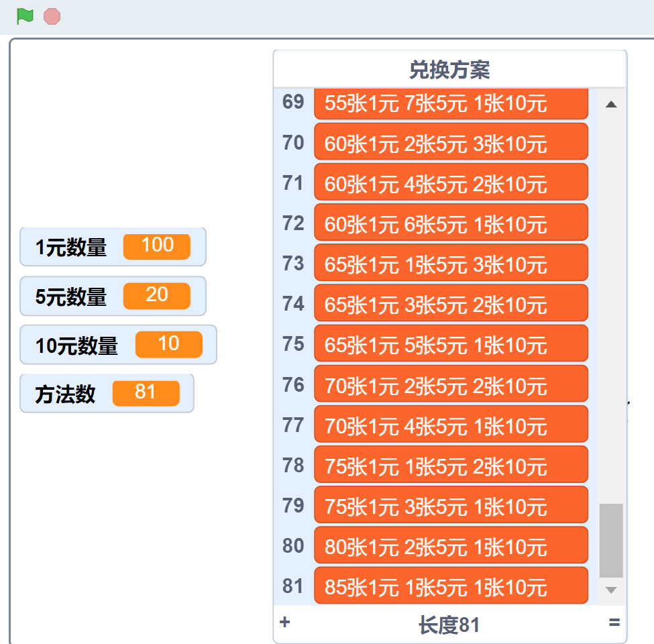The height and width of the screenshot is (644, 654).
Task: Click the 兑换方案 list title
Action: [449, 69]
